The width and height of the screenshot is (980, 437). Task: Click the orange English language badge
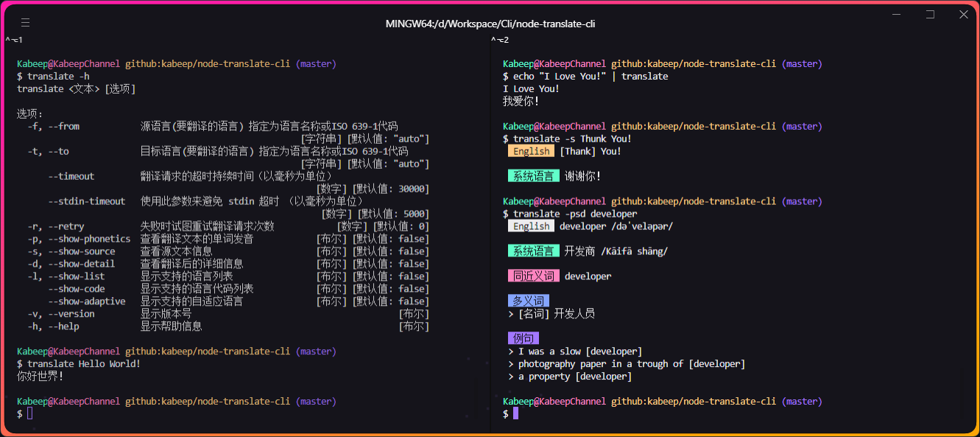point(531,150)
